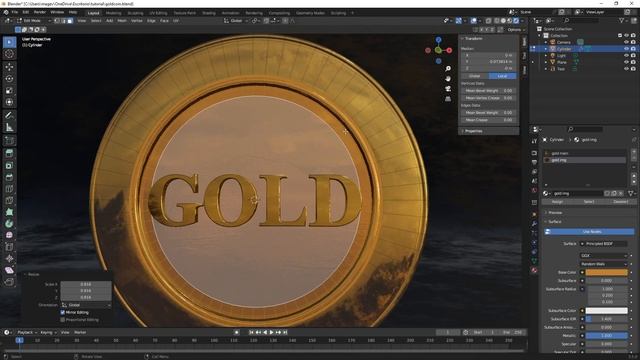Select the Smooth tool
This screenshot has height=360, width=640.
point(9,236)
